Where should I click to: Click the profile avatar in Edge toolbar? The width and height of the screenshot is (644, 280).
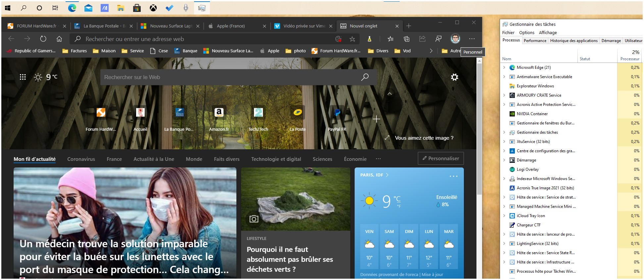point(455,39)
